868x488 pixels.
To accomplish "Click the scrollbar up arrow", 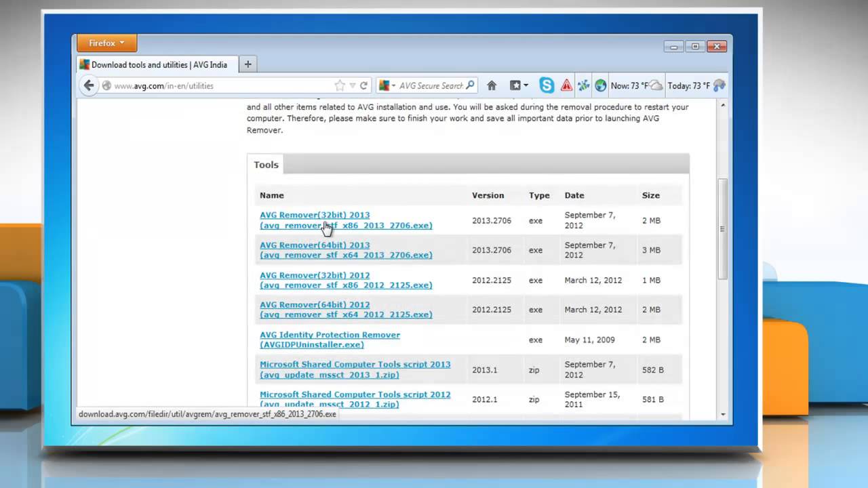I will coord(723,105).
